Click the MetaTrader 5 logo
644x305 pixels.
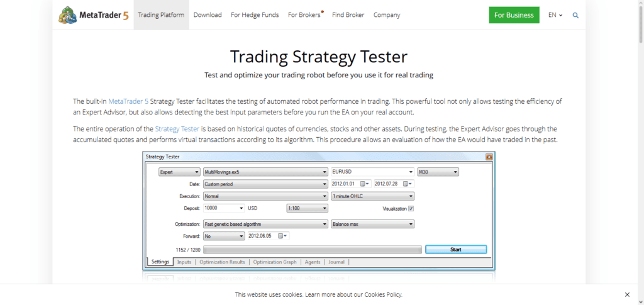click(x=93, y=14)
